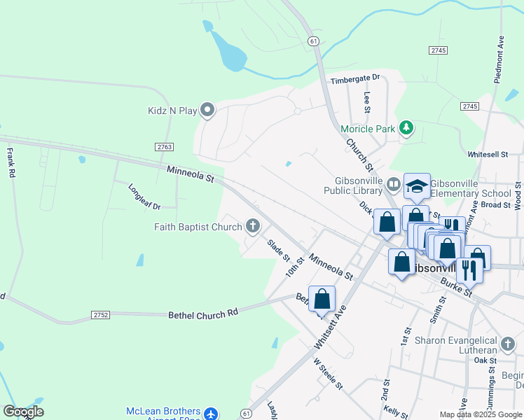Select the Burke St street label

point(456,288)
